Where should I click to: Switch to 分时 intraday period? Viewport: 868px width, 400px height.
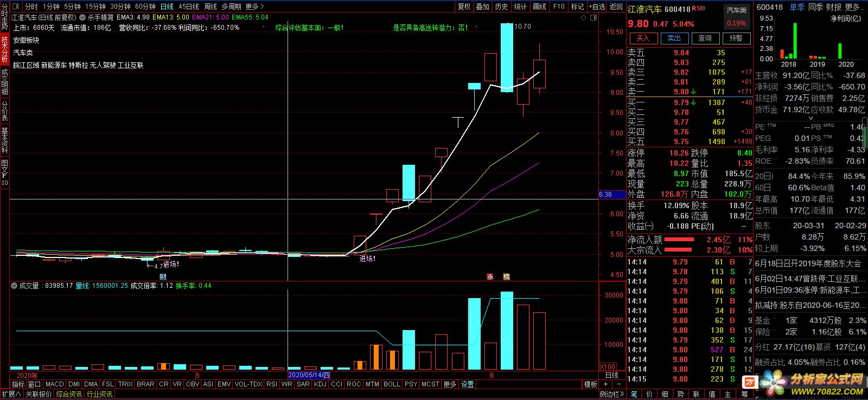pos(31,7)
